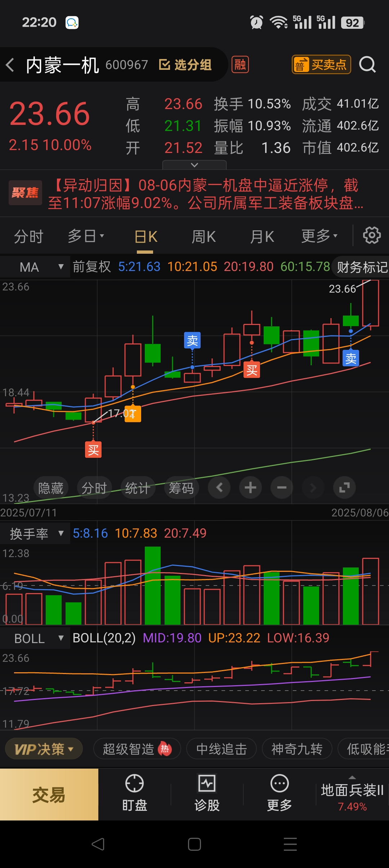Tap Android back navigation button

[98, 844]
